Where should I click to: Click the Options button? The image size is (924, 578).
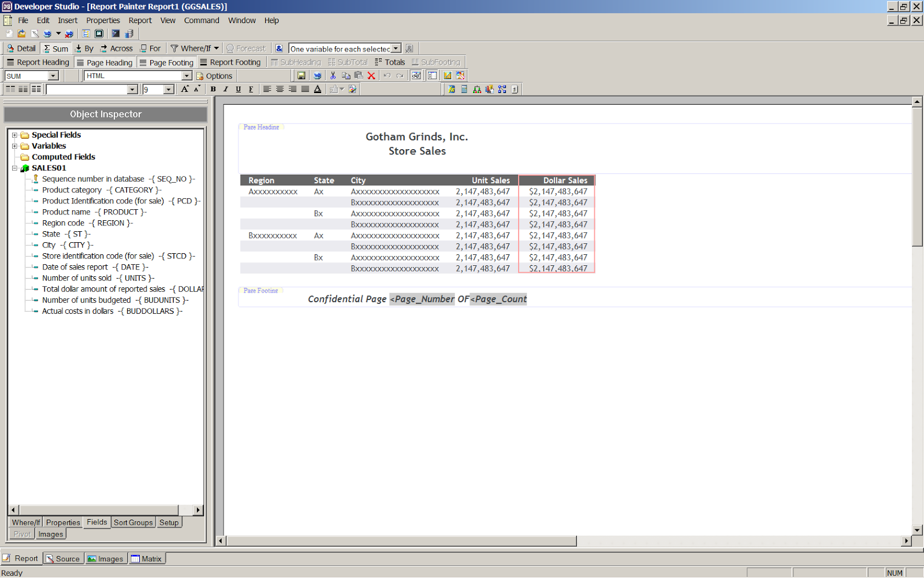tap(214, 76)
